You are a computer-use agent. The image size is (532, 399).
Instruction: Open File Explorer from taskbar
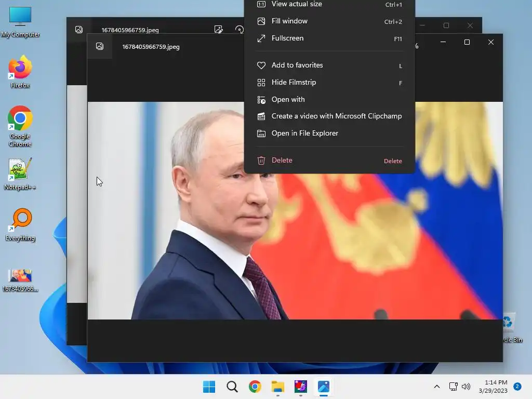278,387
